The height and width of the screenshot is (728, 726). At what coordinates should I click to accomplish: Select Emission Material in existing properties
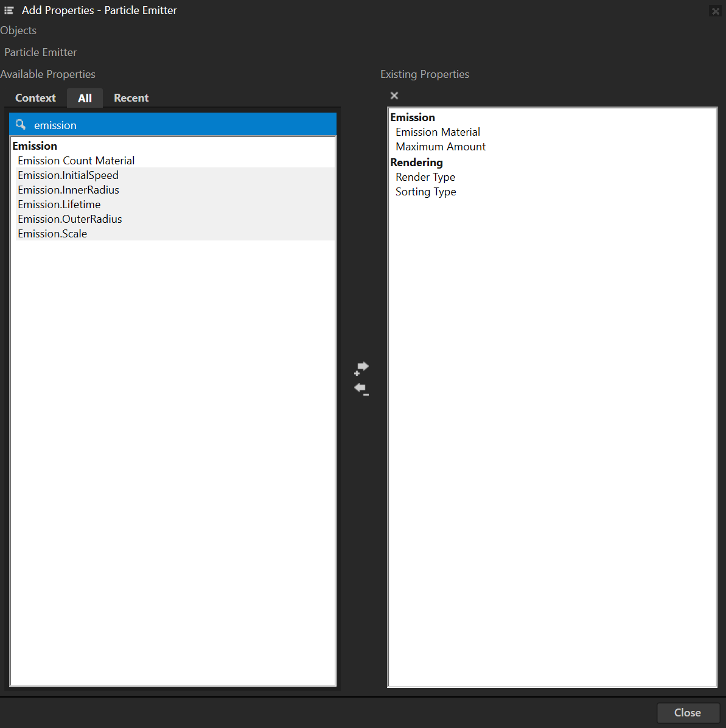tap(438, 132)
